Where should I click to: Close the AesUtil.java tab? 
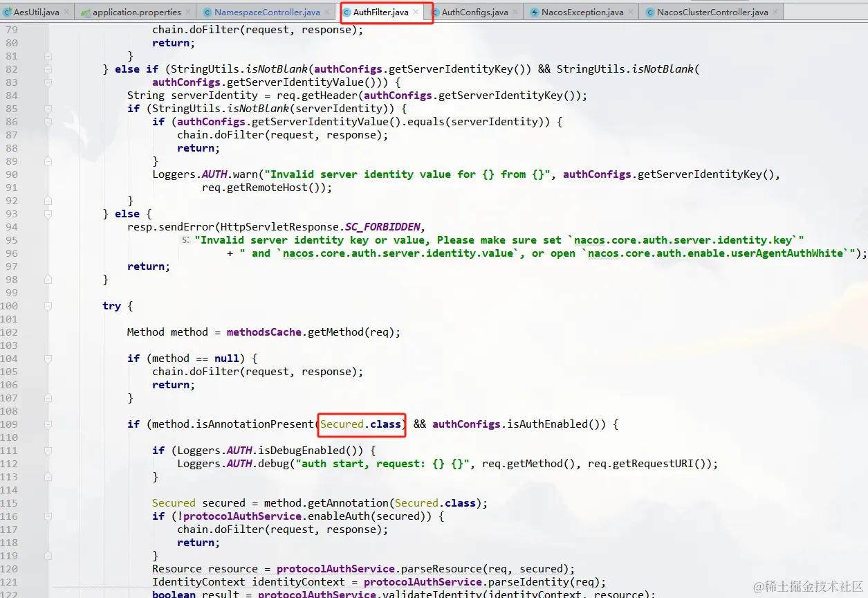coord(66,12)
